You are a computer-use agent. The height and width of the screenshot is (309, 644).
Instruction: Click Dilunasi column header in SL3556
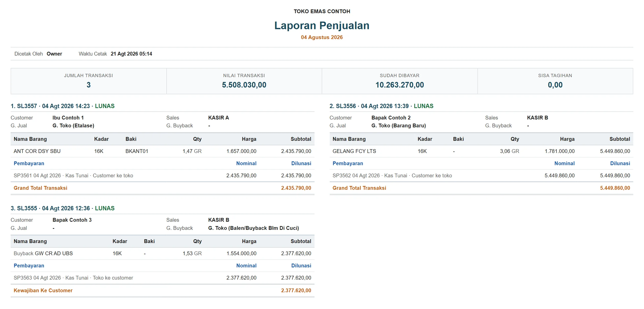620,163
